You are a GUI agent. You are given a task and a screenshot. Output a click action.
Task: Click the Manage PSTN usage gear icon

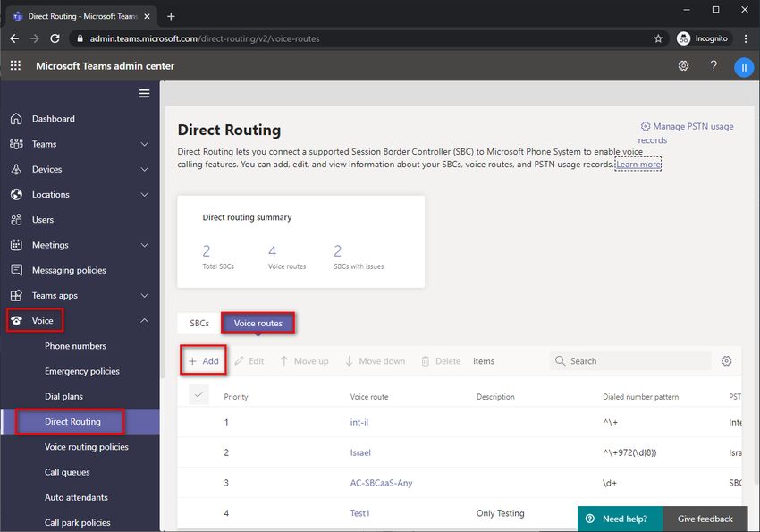point(646,126)
